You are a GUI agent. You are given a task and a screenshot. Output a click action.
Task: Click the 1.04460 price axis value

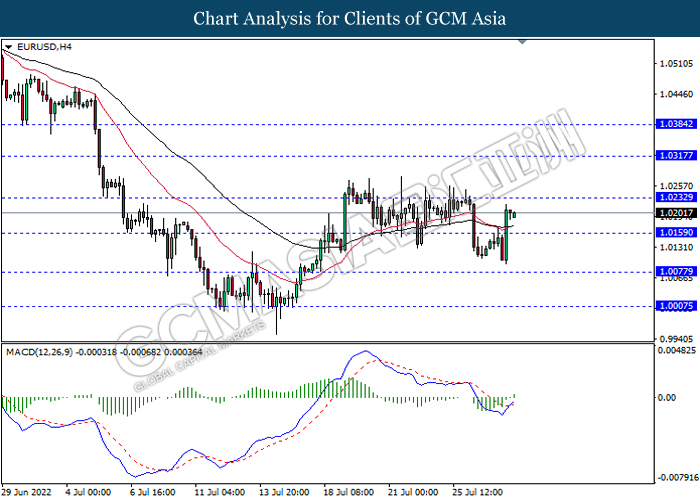(x=676, y=94)
